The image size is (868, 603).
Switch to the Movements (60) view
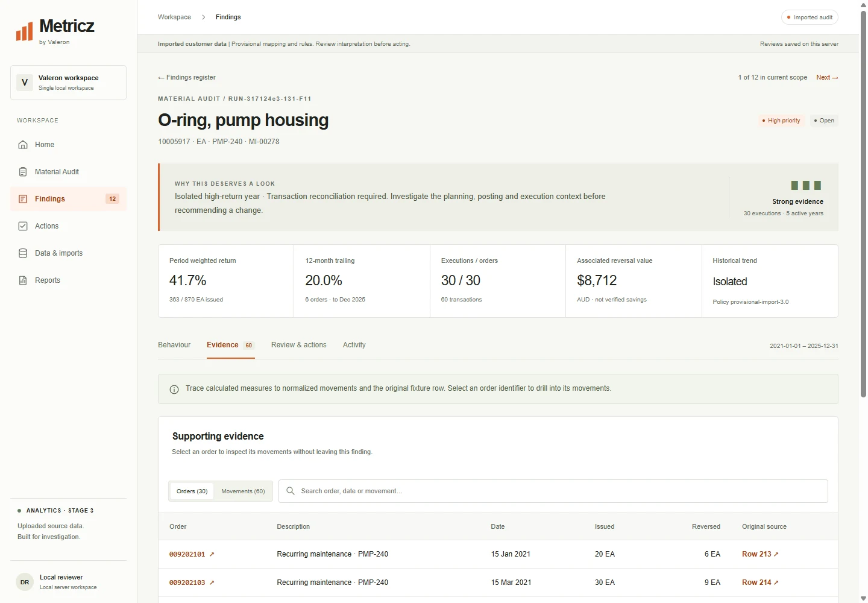[243, 491]
